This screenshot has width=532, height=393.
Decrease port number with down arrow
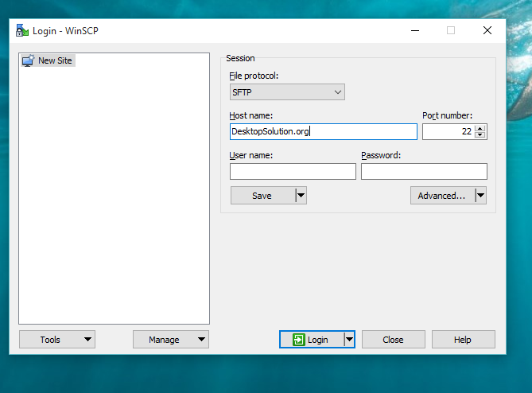(480, 134)
